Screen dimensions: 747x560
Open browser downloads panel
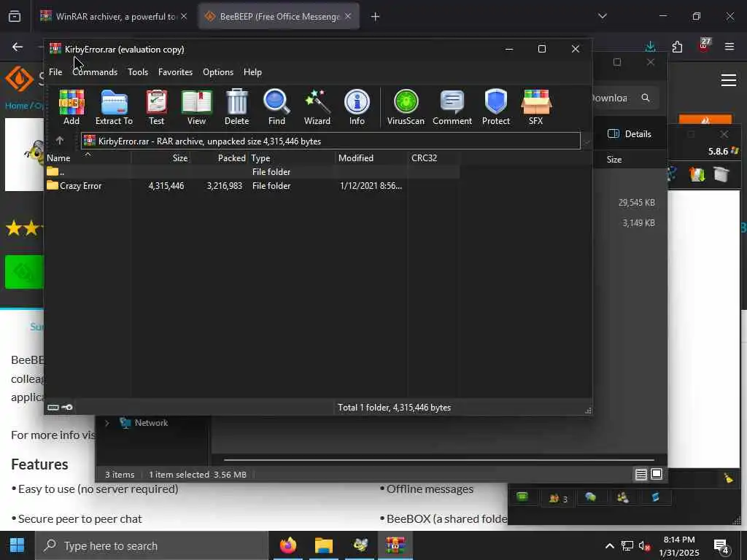[x=650, y=47]
